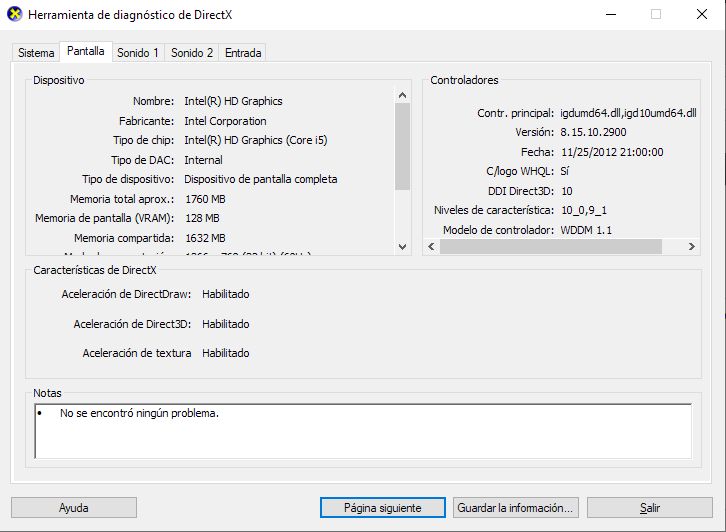Screen dimensions: 726x532
Task: Click the Controladores horizontal scrollbar thumb
Action: click(551, 246)
